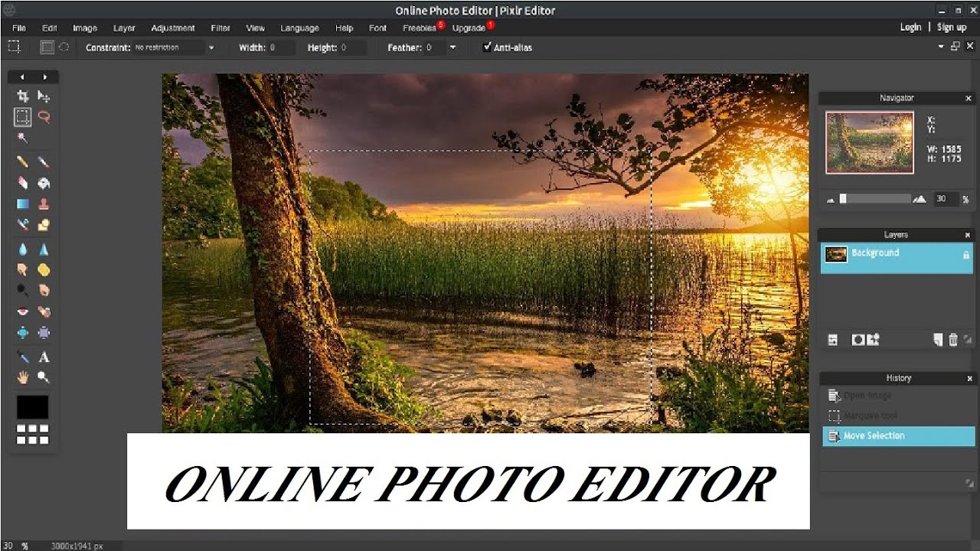Set the Navigator zoom slider handle
Image resolution: width=980 pixels, height=551 pixels.
coord(843,199)
